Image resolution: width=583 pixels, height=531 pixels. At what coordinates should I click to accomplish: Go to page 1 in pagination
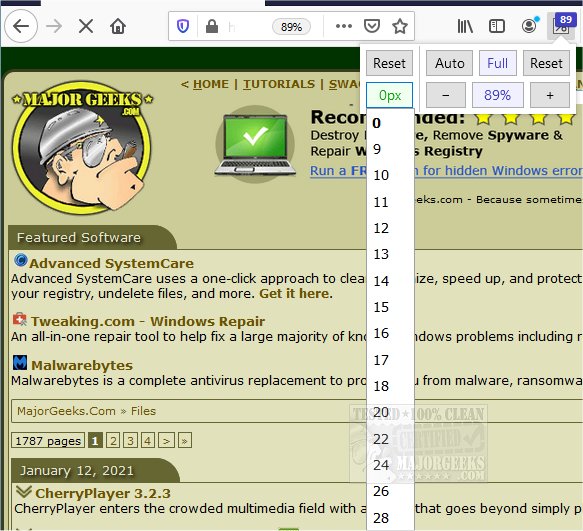[x=95, y=441]
